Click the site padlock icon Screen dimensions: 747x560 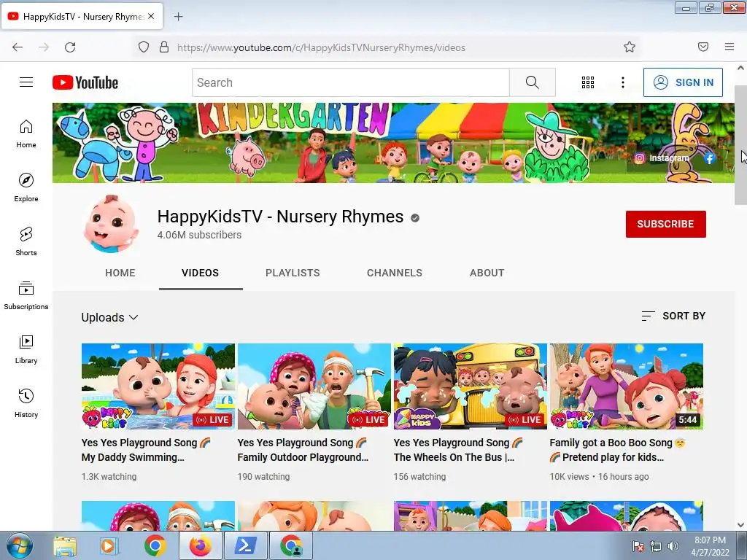pyautogui.click(x=164, y=47)
